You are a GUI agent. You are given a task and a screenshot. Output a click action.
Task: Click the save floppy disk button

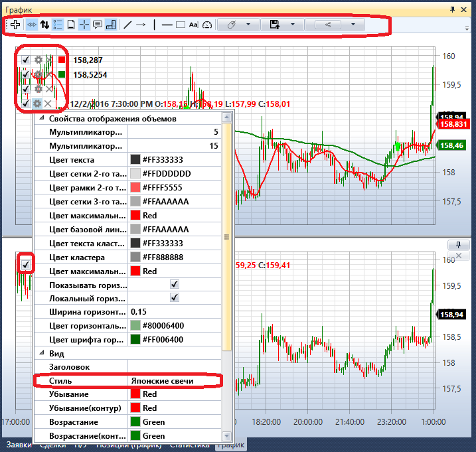coord(275,25)
